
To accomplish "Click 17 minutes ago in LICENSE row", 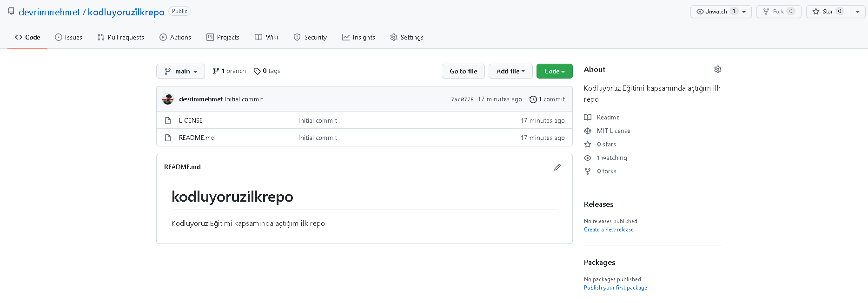I will 543,120.
